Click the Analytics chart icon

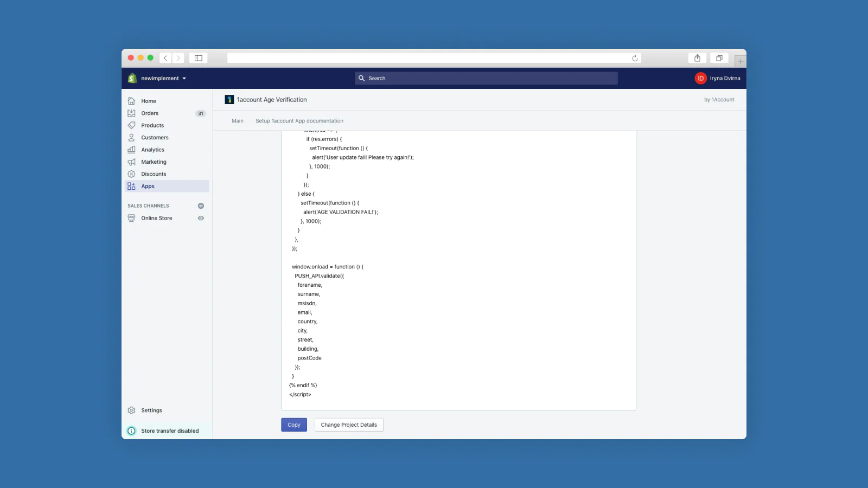point(131,150)
